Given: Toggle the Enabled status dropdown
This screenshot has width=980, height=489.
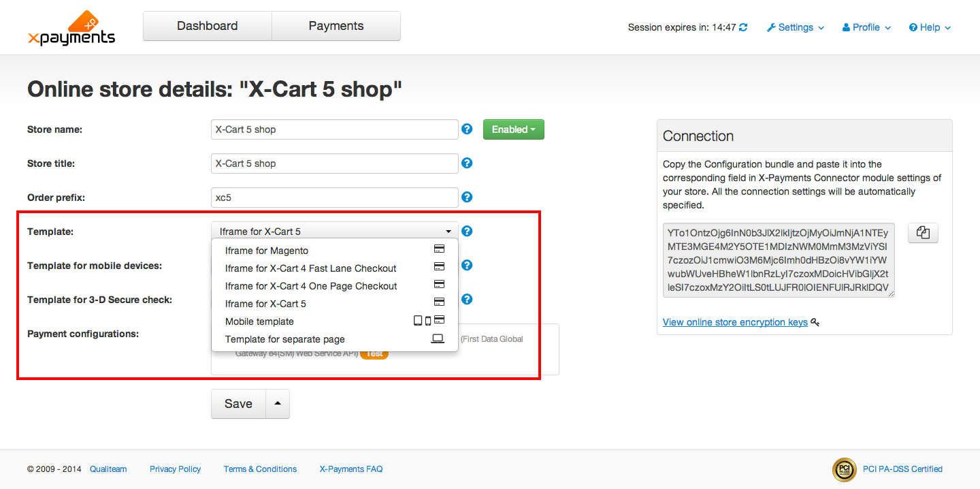Looking at the screenshot, I should pos(514,129).
